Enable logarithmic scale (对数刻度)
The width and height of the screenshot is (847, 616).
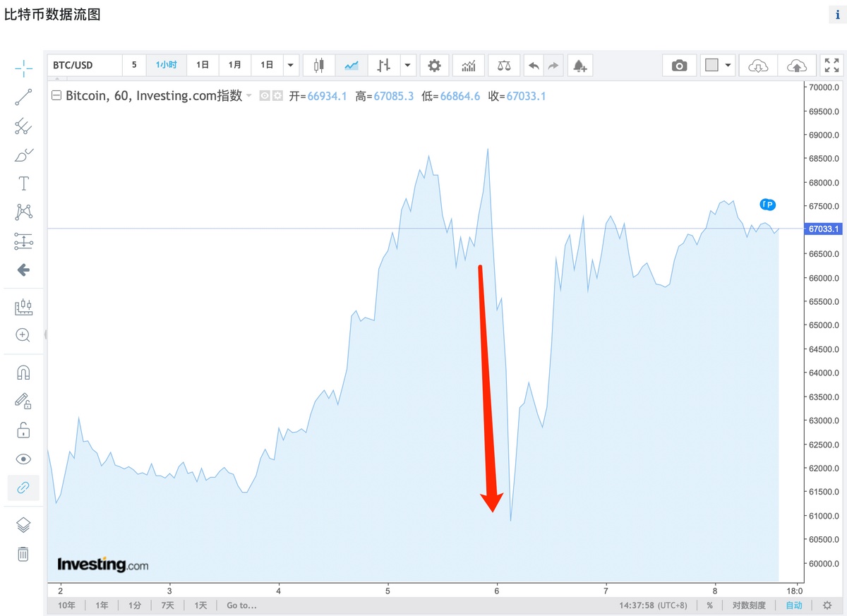[749, 605]
